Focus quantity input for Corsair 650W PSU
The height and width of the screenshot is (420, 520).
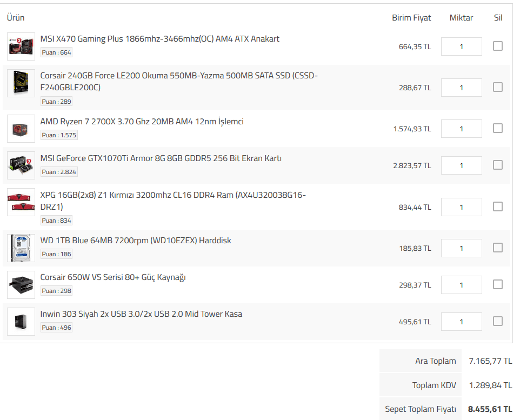pyautogui.click(x=461, y=285)
